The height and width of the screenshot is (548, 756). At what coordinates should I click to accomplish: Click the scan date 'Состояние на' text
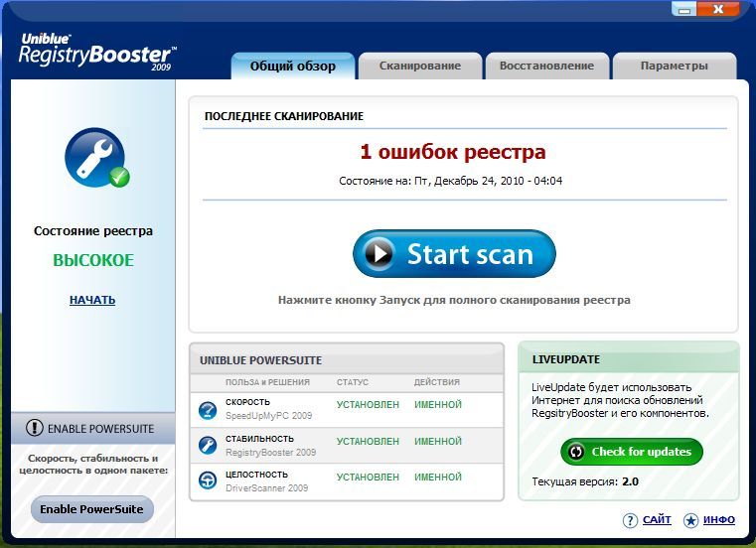450,181
